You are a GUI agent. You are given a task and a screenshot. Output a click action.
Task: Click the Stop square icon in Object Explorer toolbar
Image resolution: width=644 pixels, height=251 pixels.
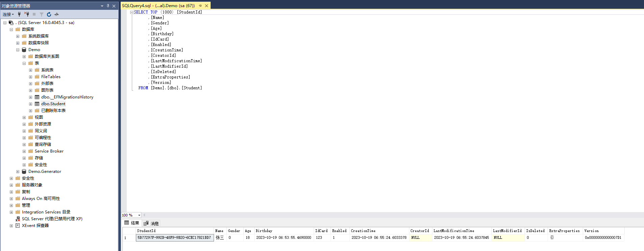coord(34,14)
